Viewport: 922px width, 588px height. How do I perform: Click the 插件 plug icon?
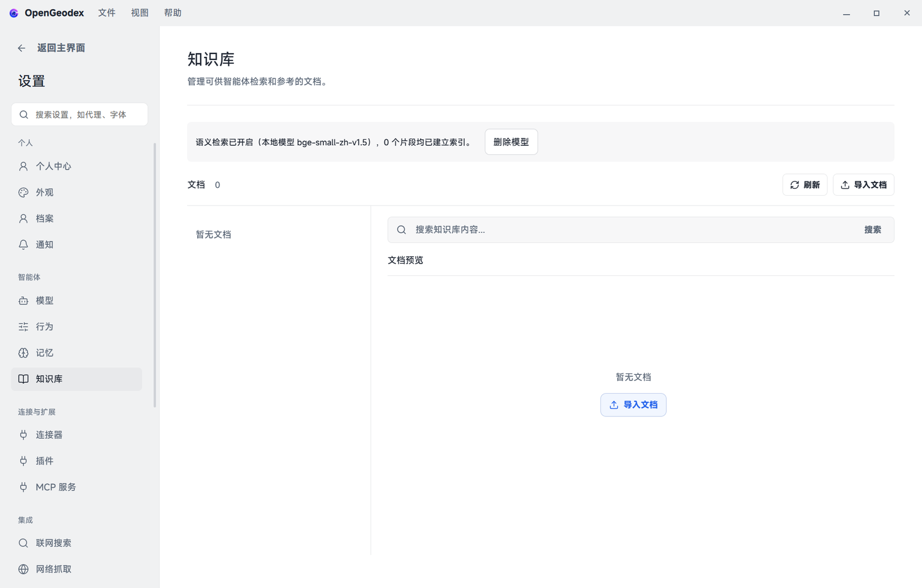point(23,461)
